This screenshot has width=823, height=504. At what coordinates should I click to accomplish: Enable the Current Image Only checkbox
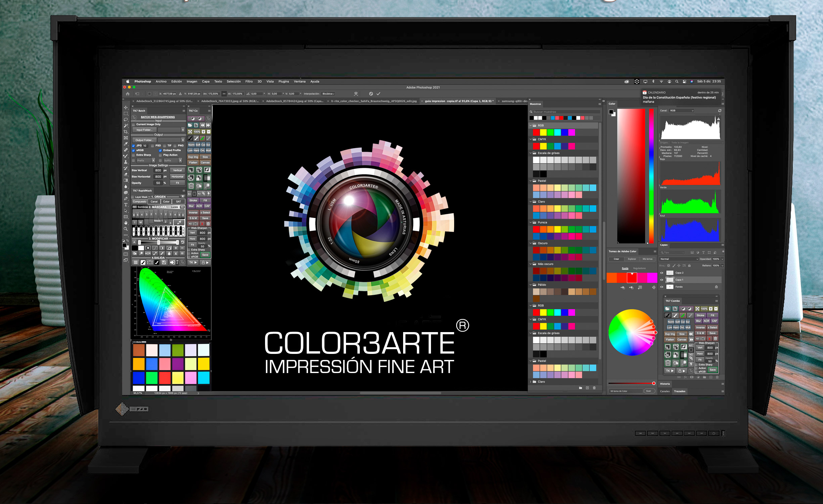(x=134, y=125)
